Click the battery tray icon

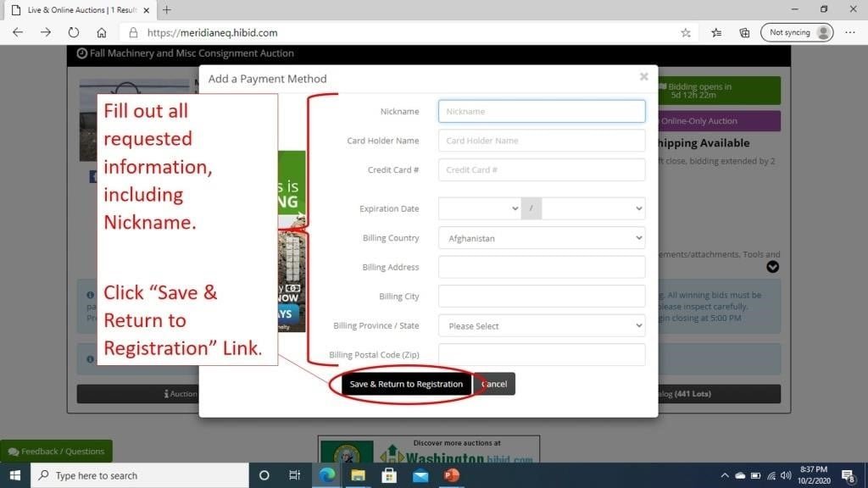(x=755, y=476)
